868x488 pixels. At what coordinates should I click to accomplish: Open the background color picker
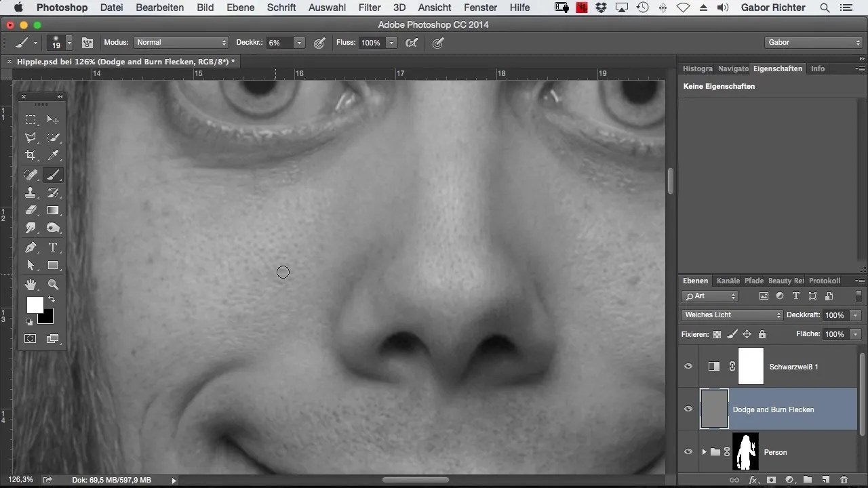47,317
